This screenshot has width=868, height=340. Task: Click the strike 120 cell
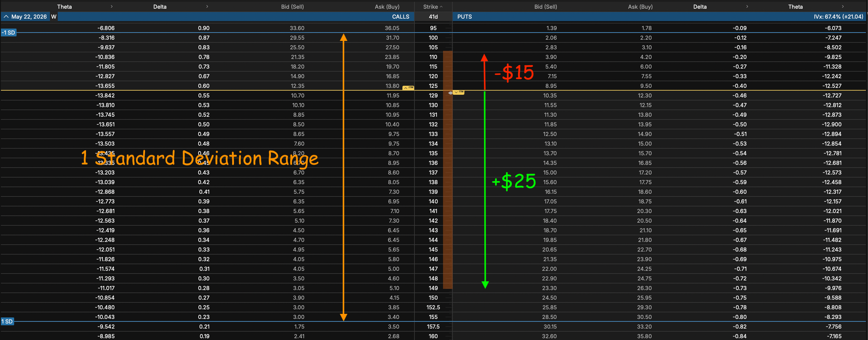tap(433, 76)
